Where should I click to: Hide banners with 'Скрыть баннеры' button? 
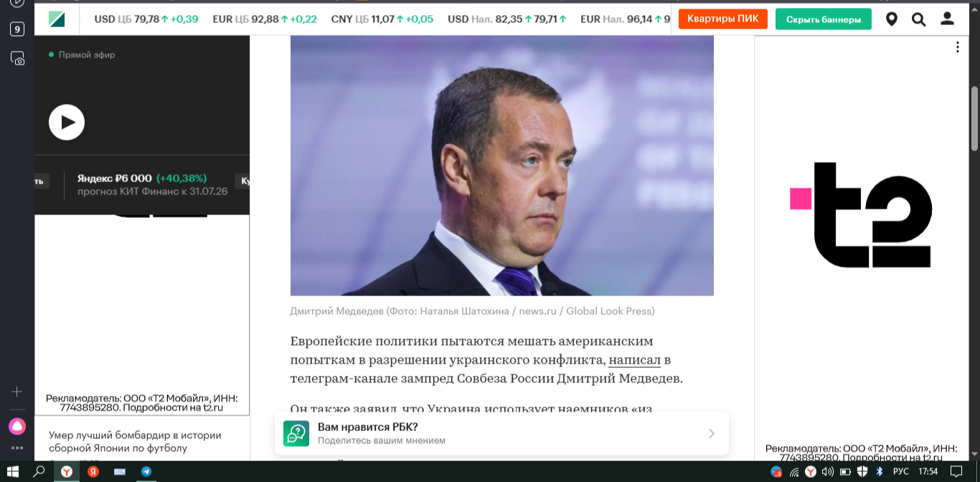click(x=824, y=19)
